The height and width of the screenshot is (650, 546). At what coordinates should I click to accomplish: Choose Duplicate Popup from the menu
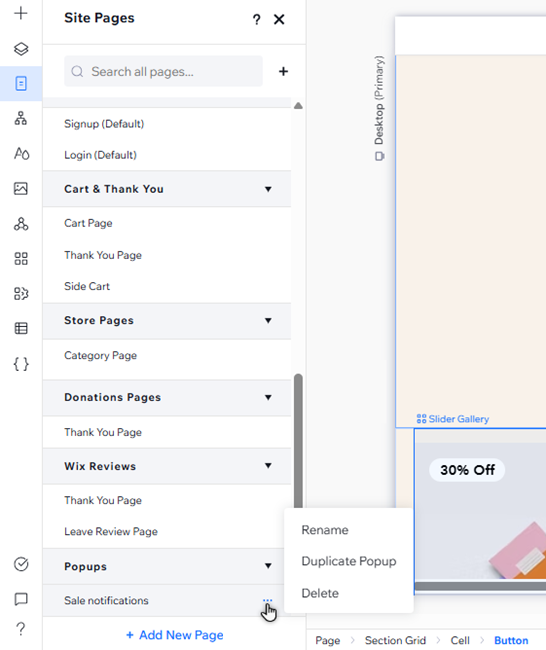[349, 561]
